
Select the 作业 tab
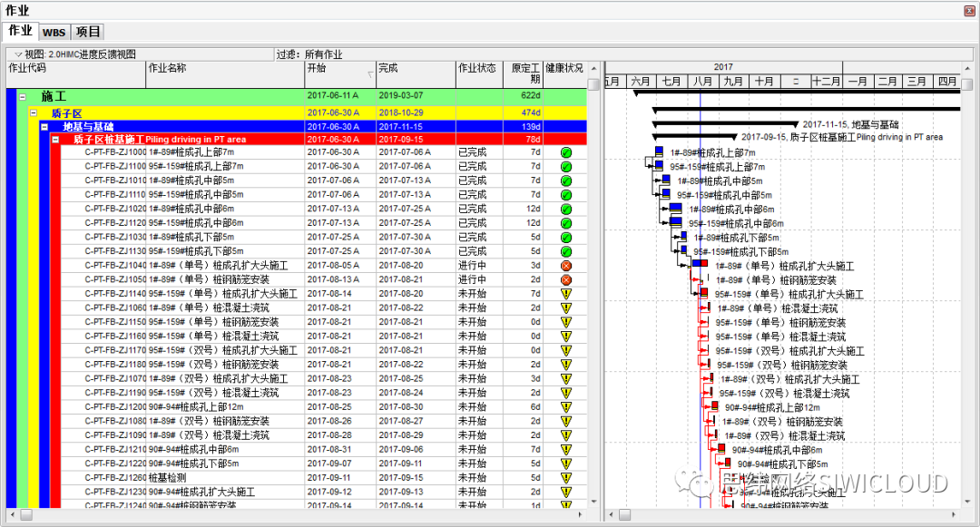point(21,31)
